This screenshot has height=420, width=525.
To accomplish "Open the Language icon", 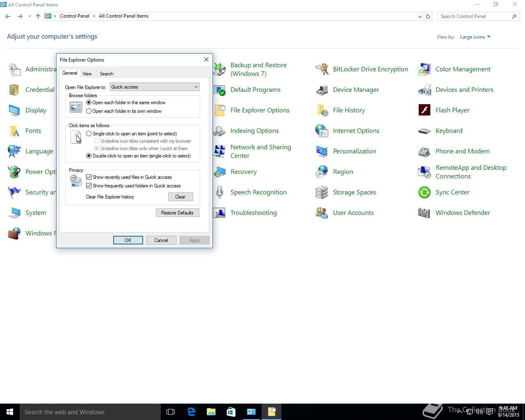I will [14, 151].
